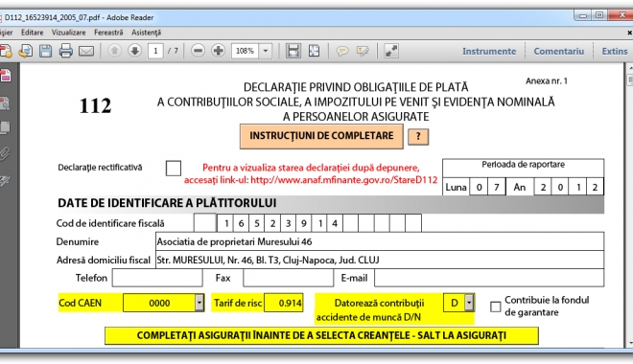Viewport: 633px width, 364px height.
Task: Open the Comentariu pane
Action: (559, 51)
